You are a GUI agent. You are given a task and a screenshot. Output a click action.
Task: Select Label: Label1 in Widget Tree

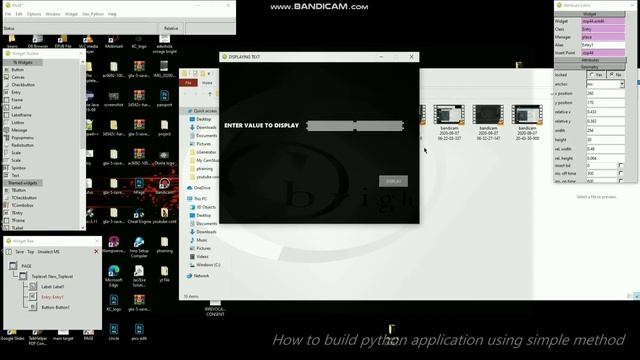point(53,287)
